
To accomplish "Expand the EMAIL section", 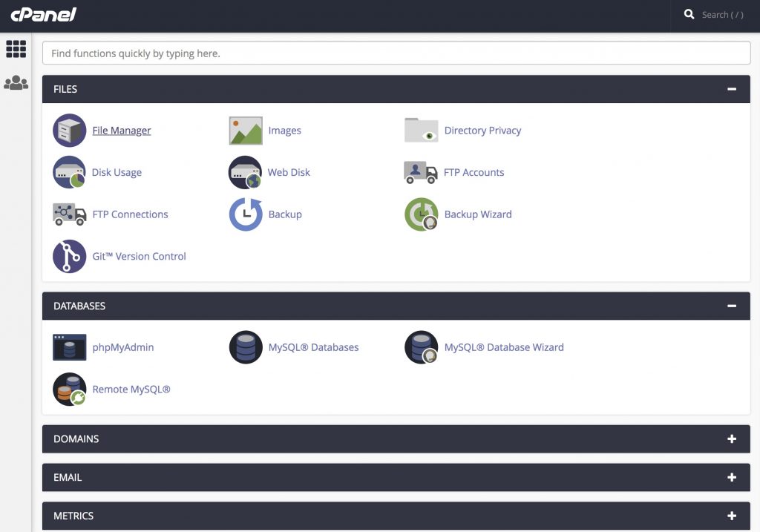I will [732, 477].
